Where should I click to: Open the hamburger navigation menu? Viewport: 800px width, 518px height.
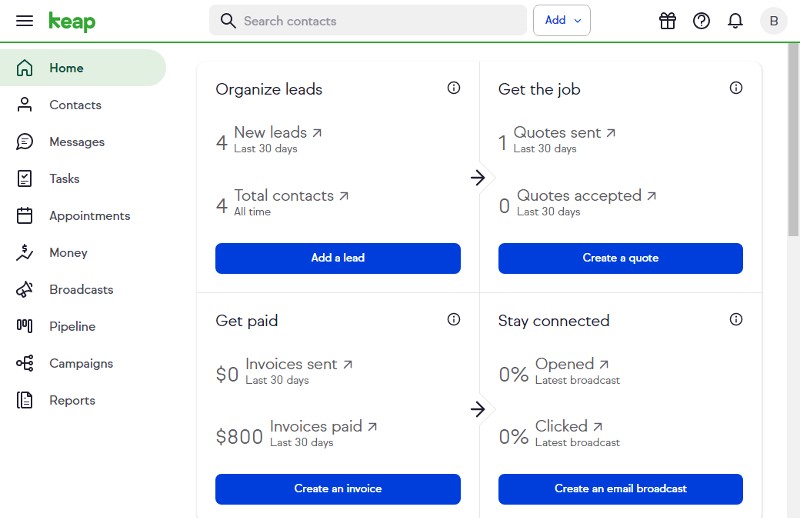tap(25, 21)
